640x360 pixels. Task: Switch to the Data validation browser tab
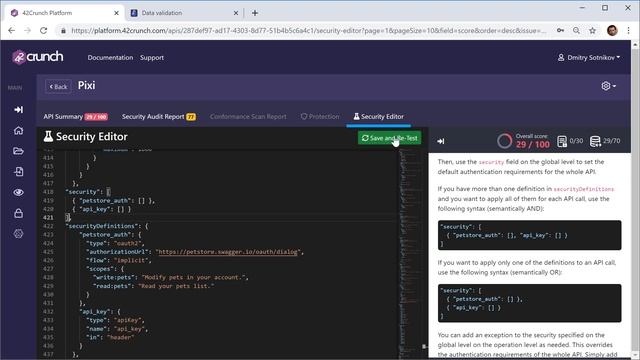coord(184,13)
